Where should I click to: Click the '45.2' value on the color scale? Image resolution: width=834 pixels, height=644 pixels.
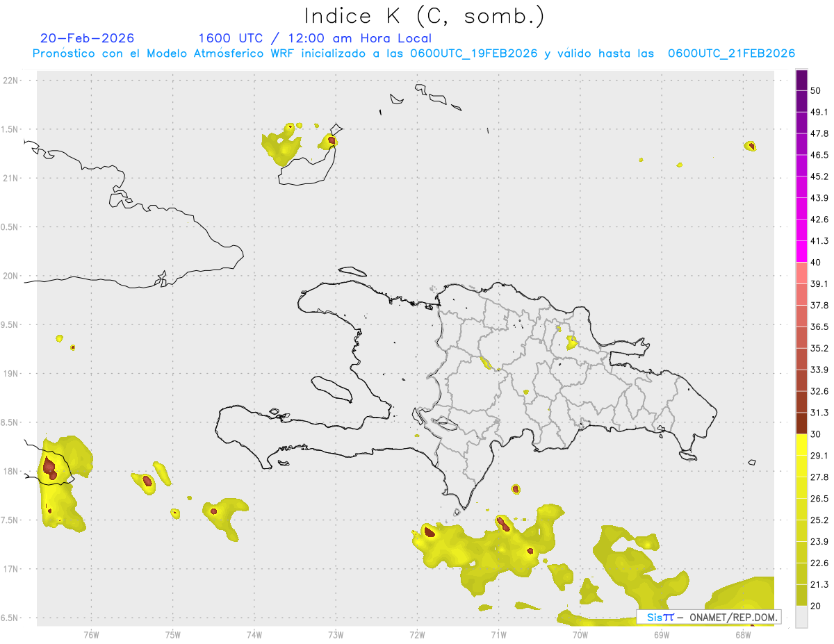819,176
